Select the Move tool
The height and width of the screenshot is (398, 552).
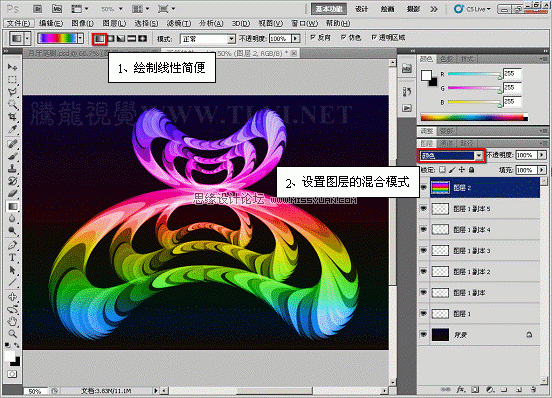[12, 67]
